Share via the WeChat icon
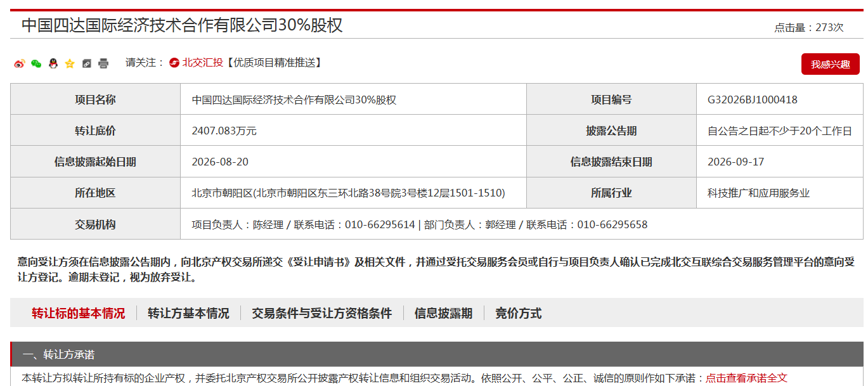The width and height of the screenshot is (868, 386). coord(36,63)
